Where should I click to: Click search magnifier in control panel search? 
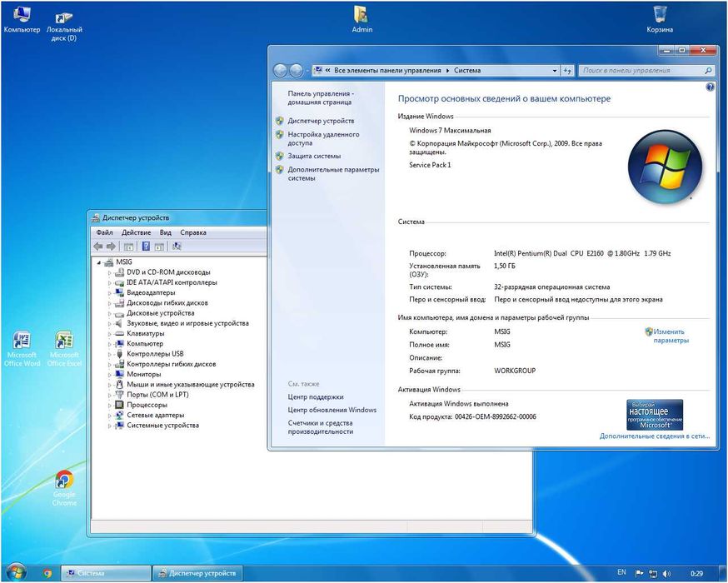708,71
